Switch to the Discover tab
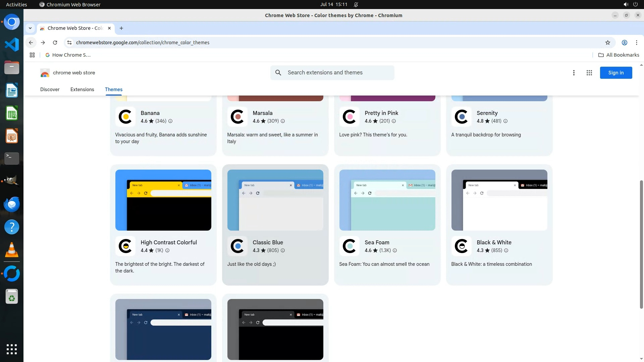This screenshot has width=644, height=362. (50, 89)
